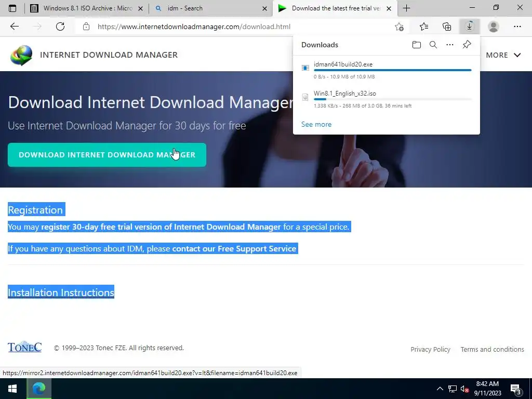The height and width of the screenshot is (399, 532).
Task: Click the idman641build20.exe file name
Action: pos(343,64)
